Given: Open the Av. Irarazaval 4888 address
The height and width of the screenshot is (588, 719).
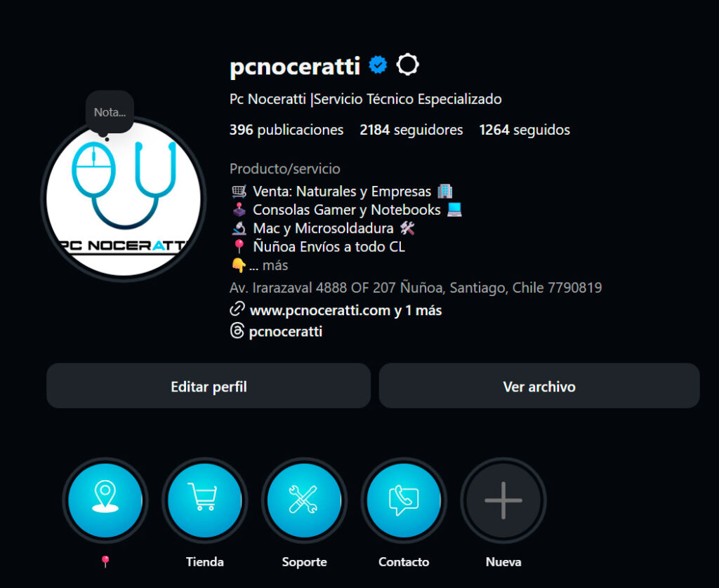Looking at the screenshot, I should click(x=416, y=288).
